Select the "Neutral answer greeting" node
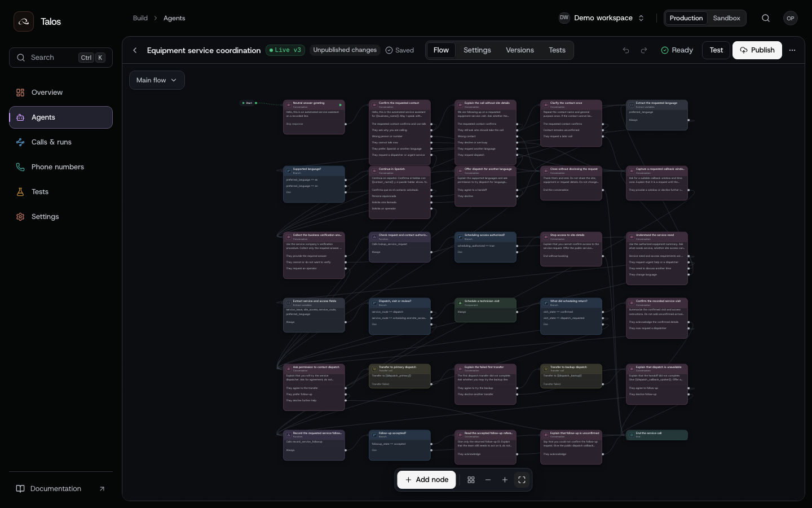This screenshot has height=508, width=812. click(314, 117)
